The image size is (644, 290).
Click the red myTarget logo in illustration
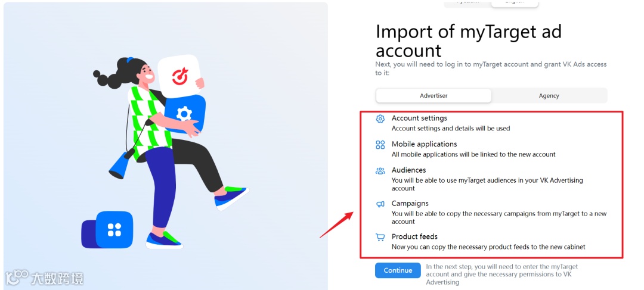pos(180,76)
